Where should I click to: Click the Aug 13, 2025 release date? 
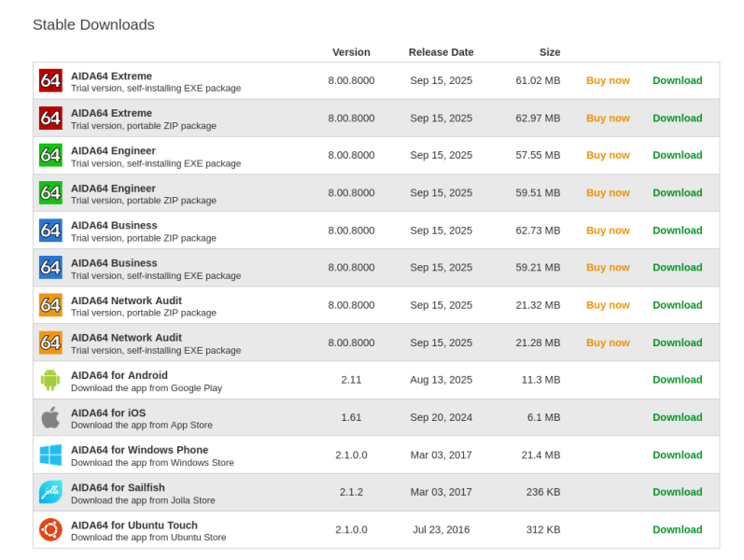click(442, 380)
